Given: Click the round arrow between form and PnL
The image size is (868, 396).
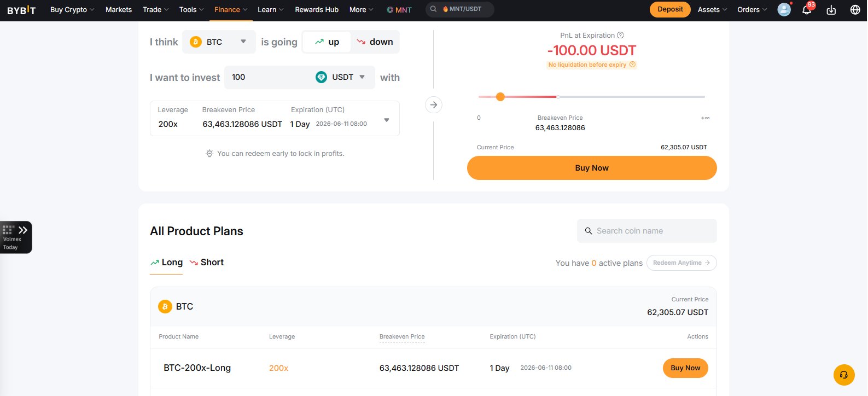Looking at the screenshot, I should tap(434, 104).
